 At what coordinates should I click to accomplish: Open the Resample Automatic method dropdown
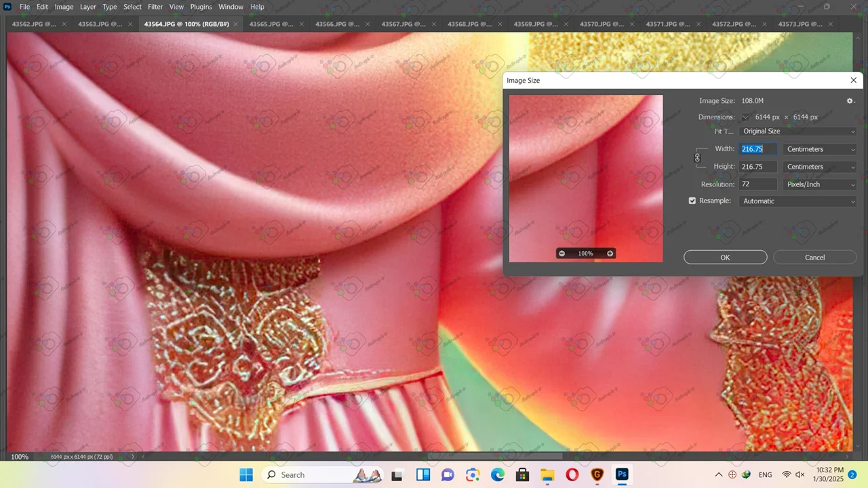(798, 201)
